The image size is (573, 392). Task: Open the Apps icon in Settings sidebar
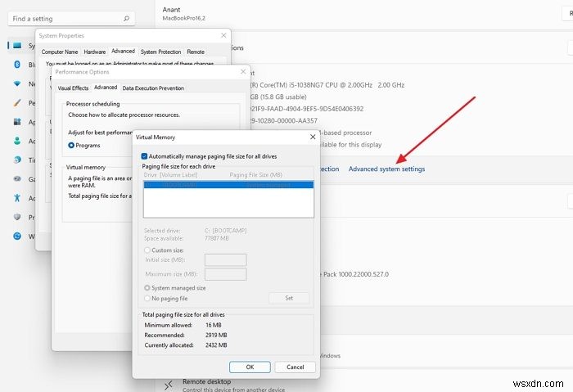(17, 122)
